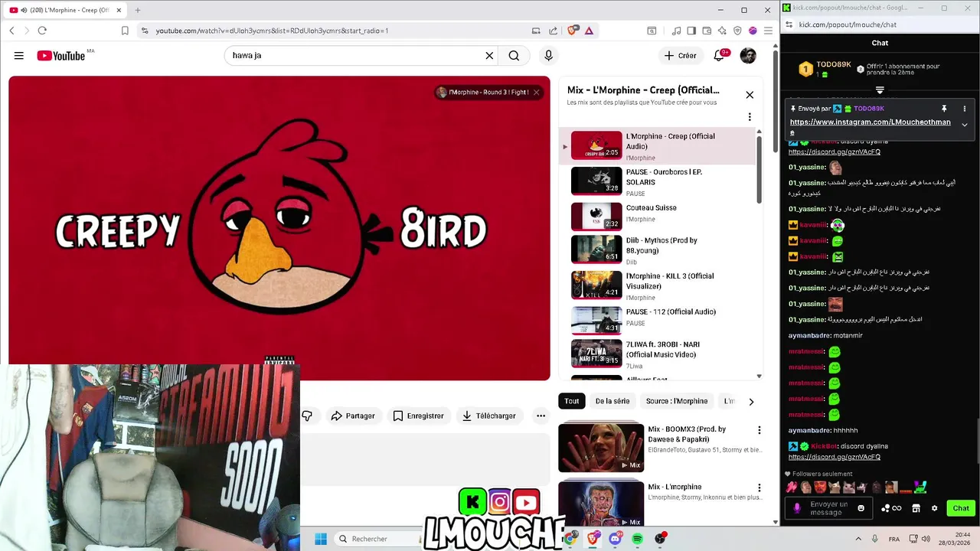Clear the YouTube search box text
This screenshot has height=551, width=980.
click(489, 55)
